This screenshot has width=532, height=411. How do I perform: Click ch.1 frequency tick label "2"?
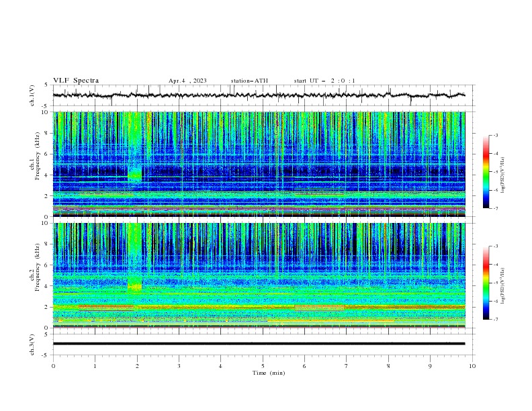coord(48,195)
